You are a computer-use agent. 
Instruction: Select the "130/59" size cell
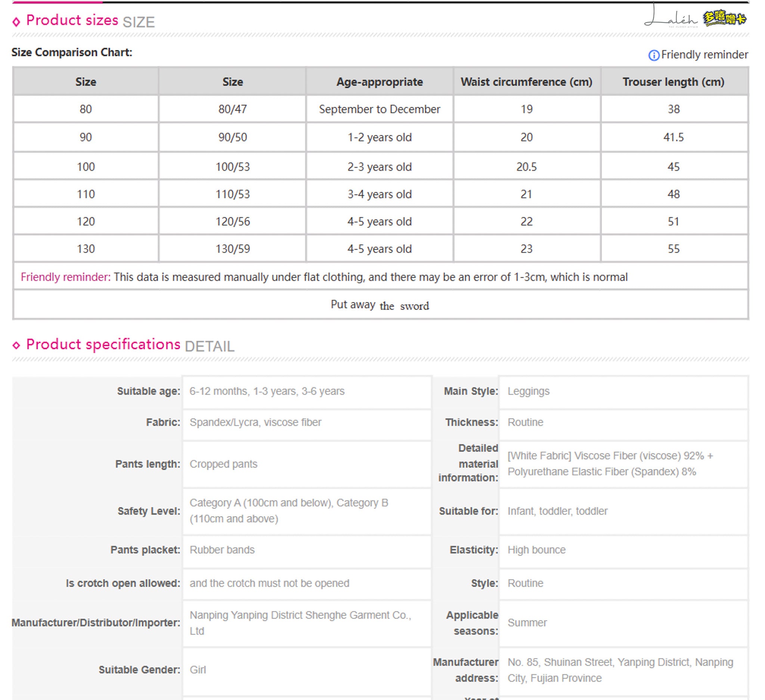[233, 249]
